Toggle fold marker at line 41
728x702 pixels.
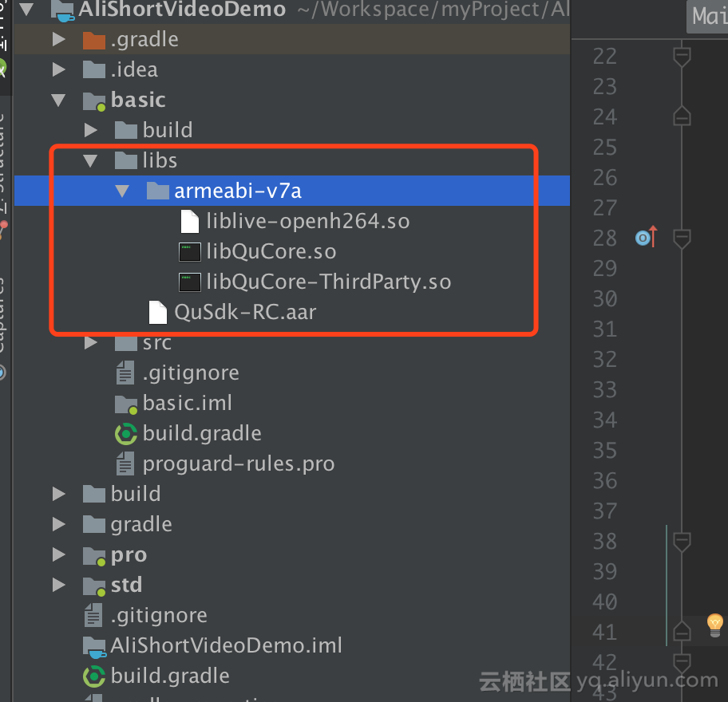pos(682,631)
